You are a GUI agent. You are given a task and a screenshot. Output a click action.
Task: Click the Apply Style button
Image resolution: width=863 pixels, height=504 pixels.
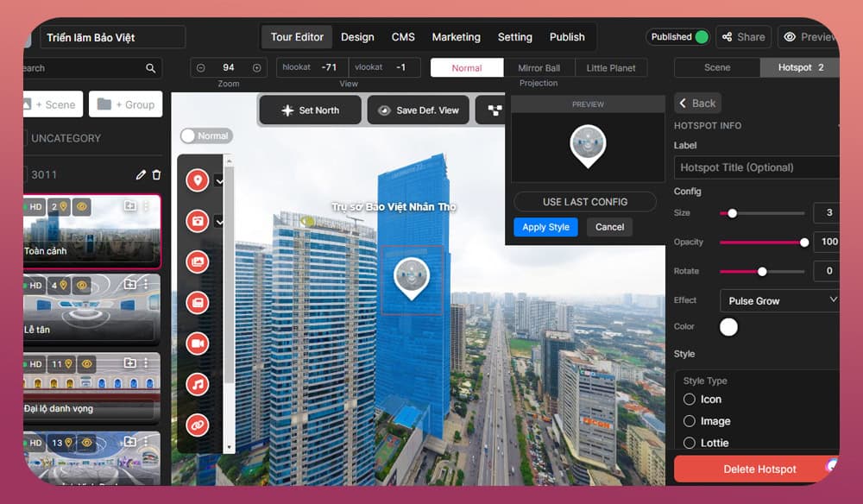(545, 227)
